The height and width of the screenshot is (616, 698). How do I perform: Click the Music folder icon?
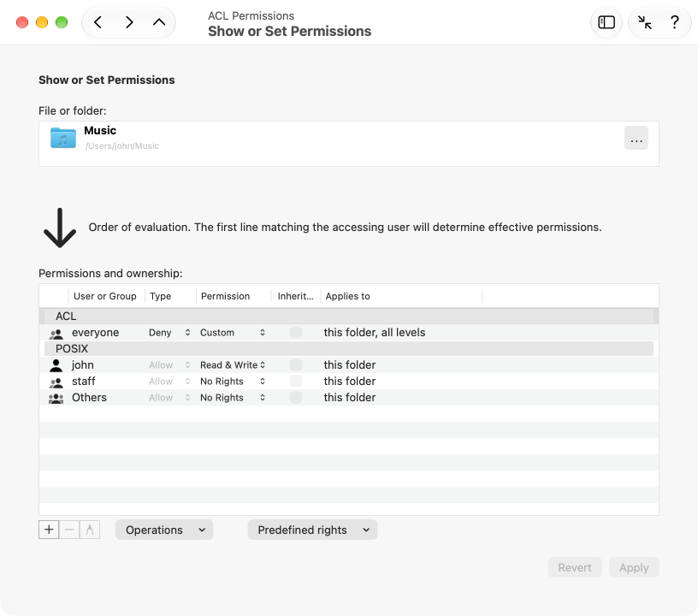click(x=63, y=138)
